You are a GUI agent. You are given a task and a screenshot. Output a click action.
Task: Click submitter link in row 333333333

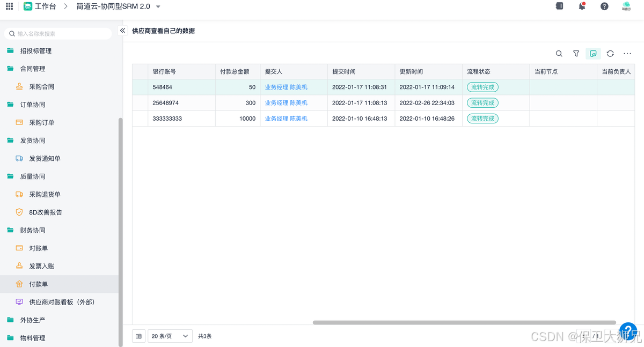click(286, 119)
